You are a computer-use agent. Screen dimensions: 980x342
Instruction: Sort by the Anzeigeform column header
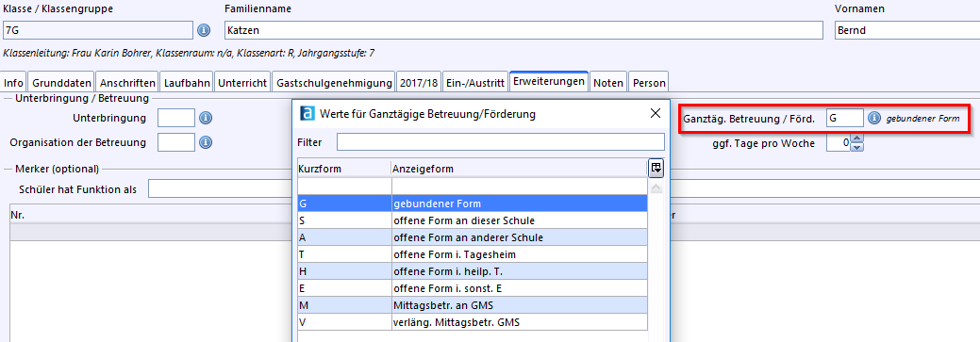pos(520,169)
